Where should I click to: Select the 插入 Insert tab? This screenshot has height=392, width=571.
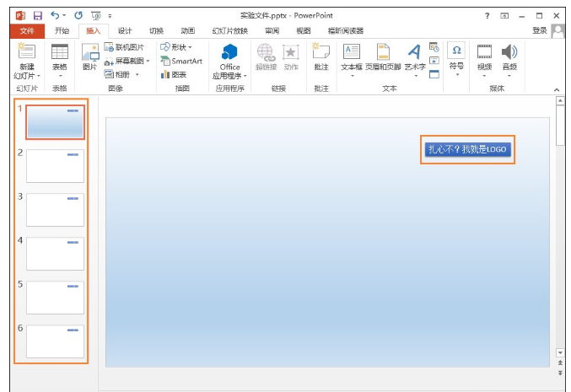(93, 31)
